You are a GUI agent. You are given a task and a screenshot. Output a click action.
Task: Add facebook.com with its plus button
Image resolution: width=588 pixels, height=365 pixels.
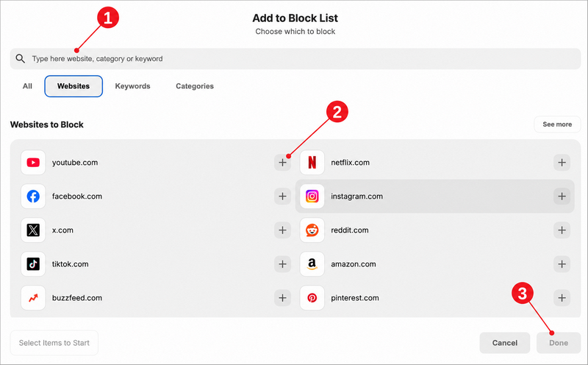(282, 196)
